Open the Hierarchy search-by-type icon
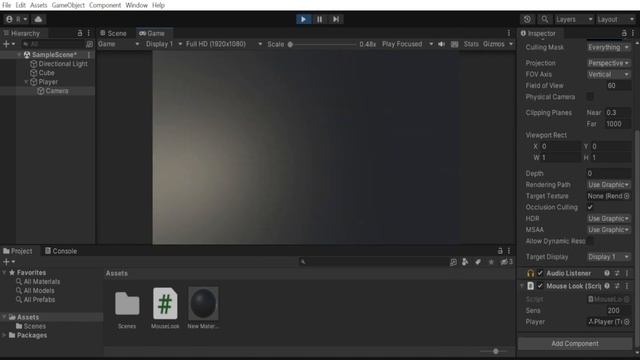The height and width of the screenshot is (360, 640). pyautogui.click(x=89, y=44)
